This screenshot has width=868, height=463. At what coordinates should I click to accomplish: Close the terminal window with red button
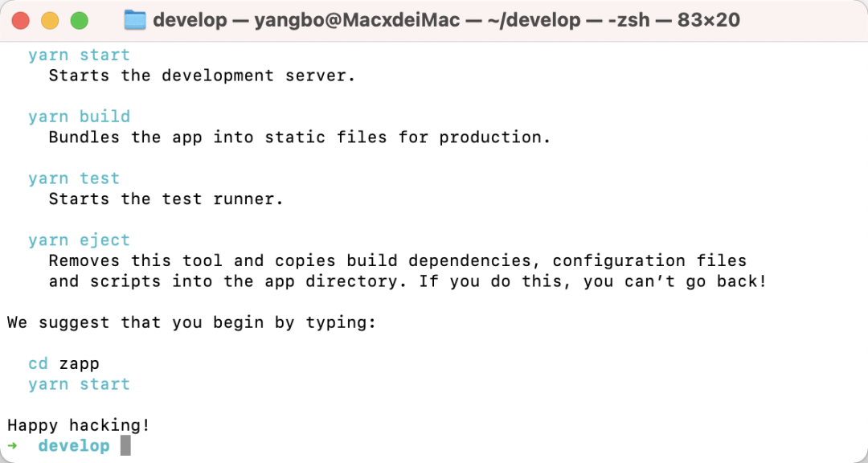pyautogui.click(x=20, y=21)
